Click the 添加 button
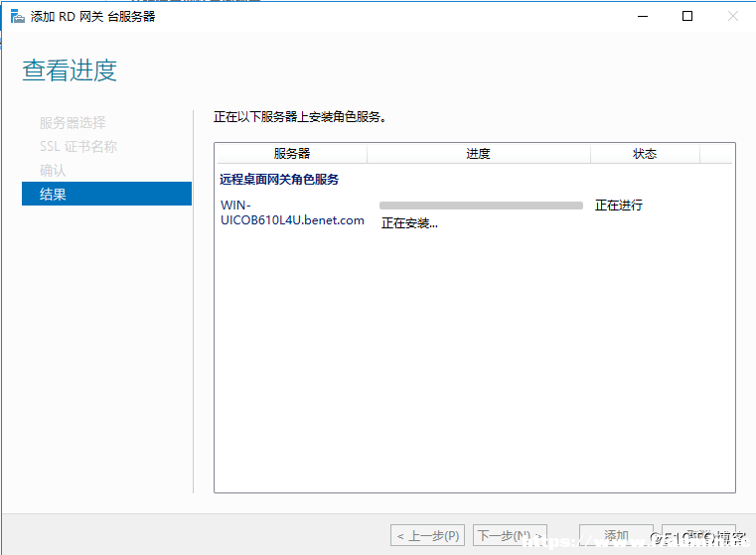This screenshot has width=756, height=555. click(x=616, y=535)
